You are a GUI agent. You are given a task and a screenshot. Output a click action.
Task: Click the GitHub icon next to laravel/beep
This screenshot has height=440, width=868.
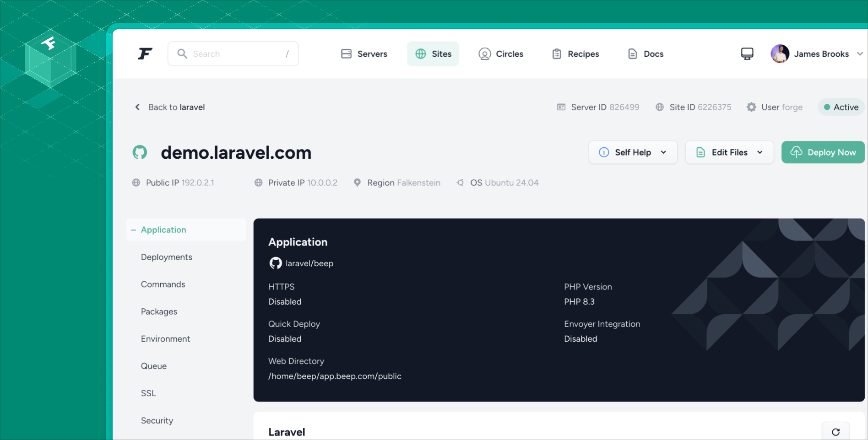[276, 263]
